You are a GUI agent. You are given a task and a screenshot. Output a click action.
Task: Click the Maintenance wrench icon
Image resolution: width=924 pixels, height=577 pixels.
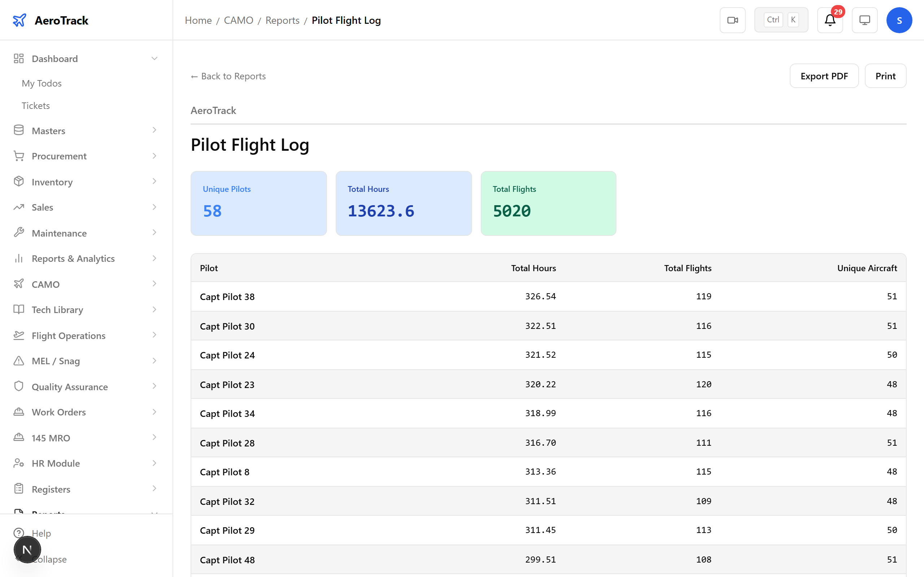19,232
